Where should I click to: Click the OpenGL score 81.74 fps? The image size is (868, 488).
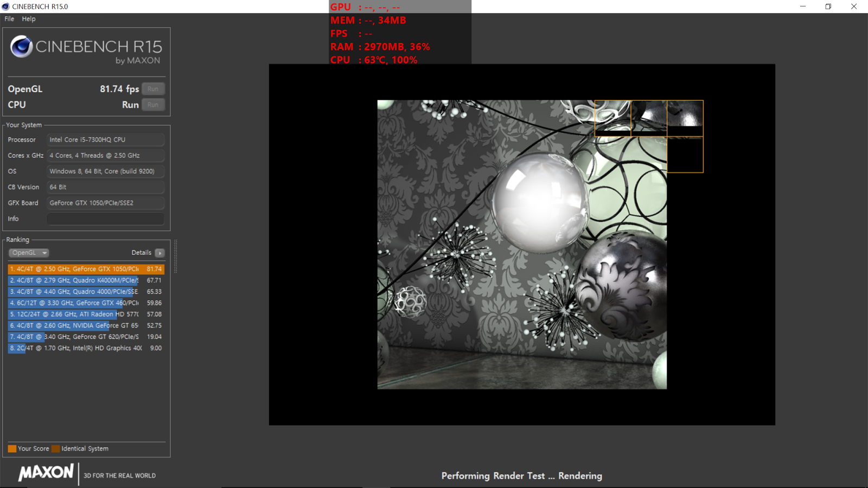[x=119, y=89]
